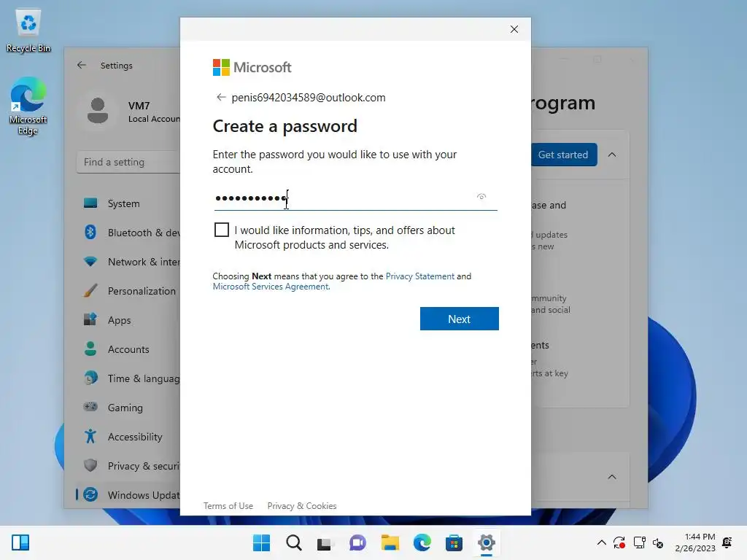Open the Privacy Statement link
The image size is (747, 560).
tap(419, 276)
